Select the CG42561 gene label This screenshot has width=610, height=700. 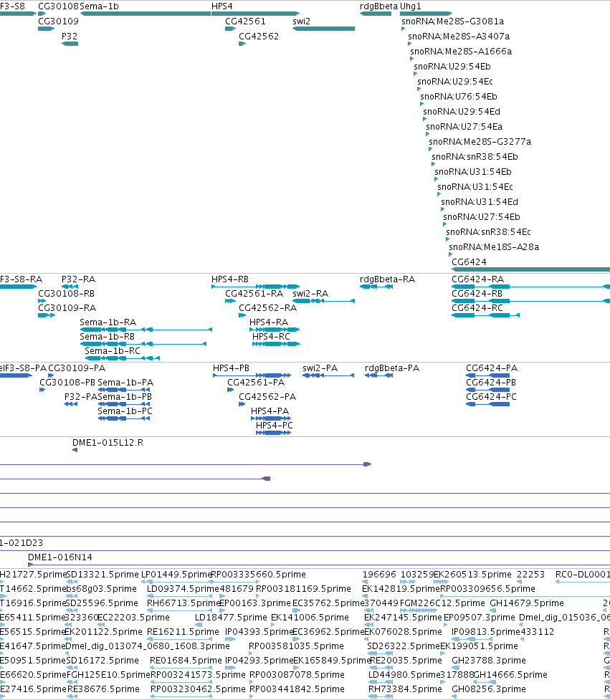click(245, 21)
